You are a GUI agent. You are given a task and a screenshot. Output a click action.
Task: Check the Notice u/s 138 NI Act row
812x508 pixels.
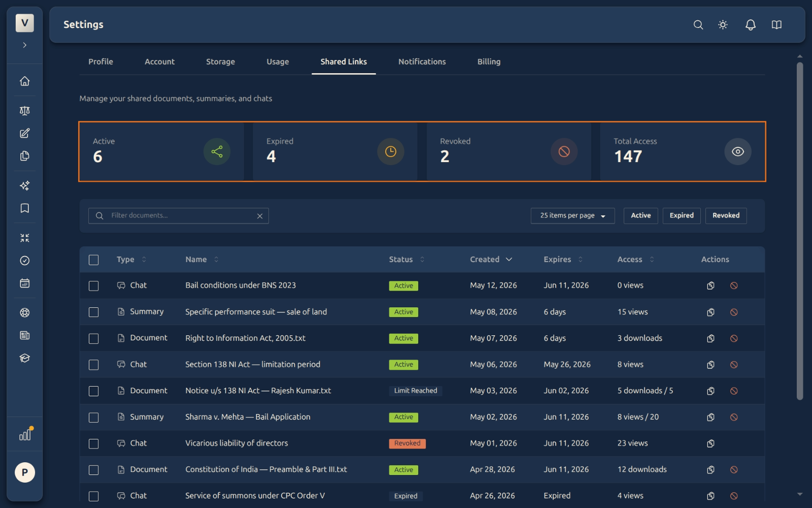coord(93,391)
